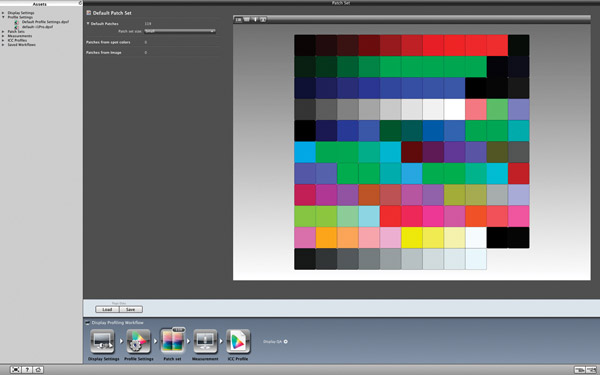The width and height of the screenshot is (600, 375).
Task: Click the Load button
Action: [x=107, y=309]
